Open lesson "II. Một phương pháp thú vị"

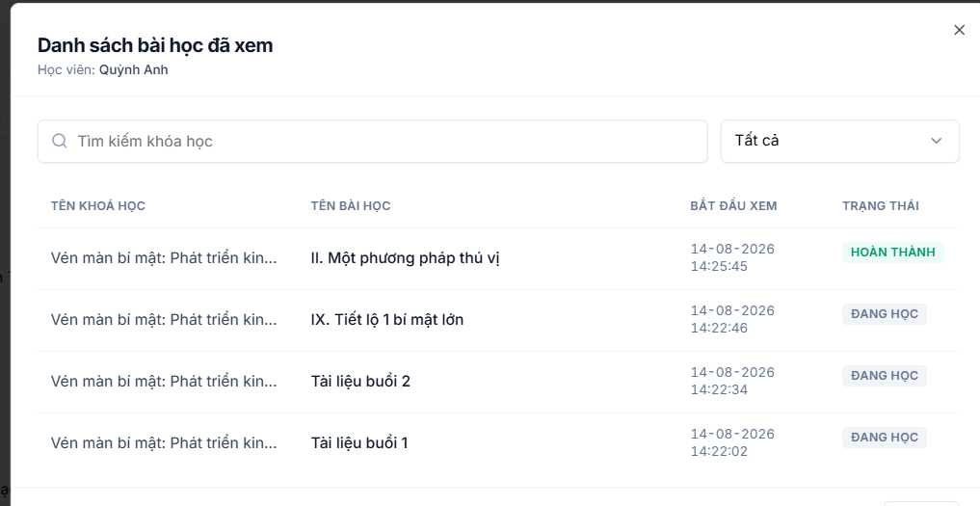(x=405, y=257)
